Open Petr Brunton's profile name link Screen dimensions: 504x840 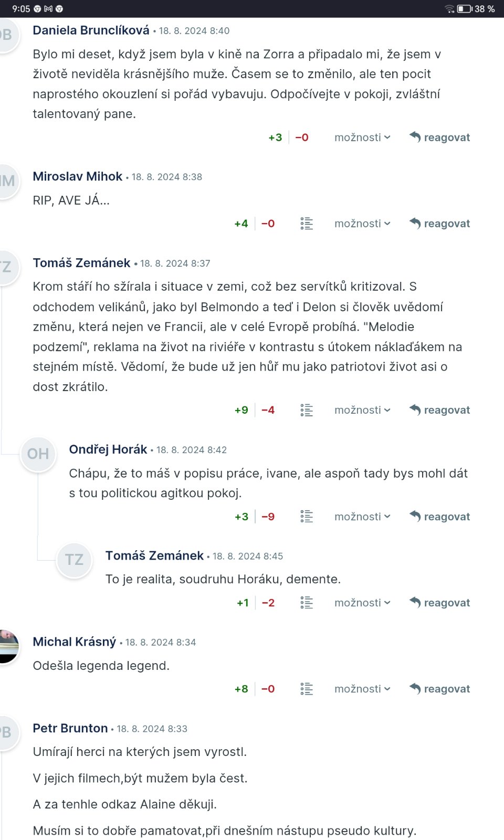[x=70, y=728]
